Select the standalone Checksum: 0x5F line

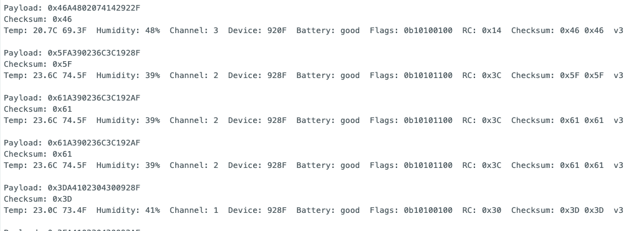[38, 64]
